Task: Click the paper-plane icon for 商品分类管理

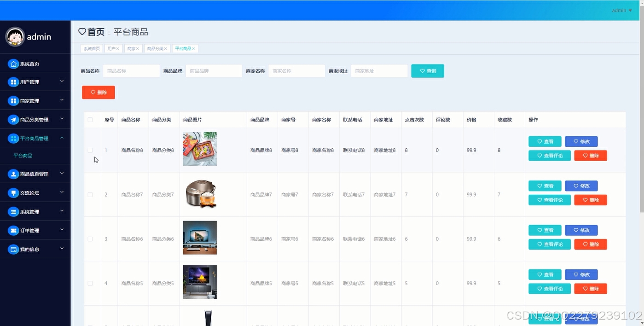Action: point(13,119)
